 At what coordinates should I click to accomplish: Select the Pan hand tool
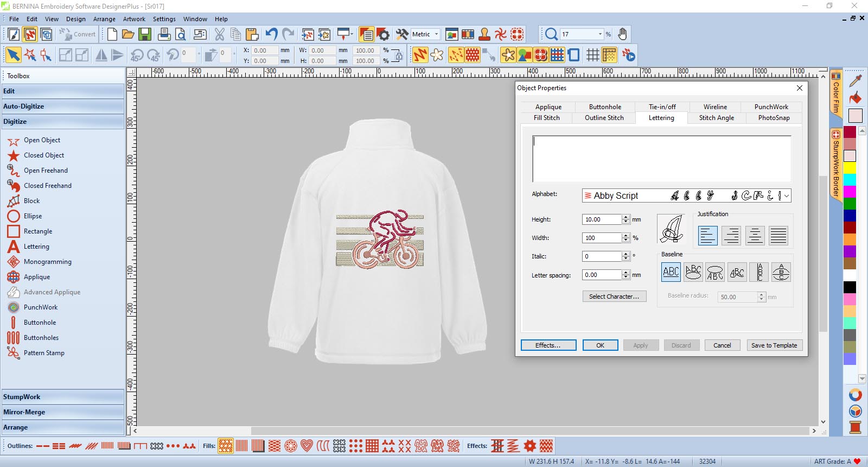[622, 34]
